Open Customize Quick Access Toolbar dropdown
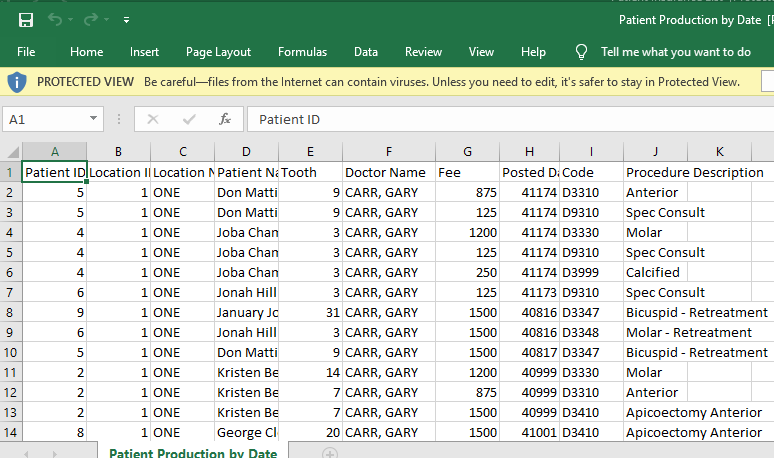Screen dimensions: 774x458 click(x=126, y=19)
